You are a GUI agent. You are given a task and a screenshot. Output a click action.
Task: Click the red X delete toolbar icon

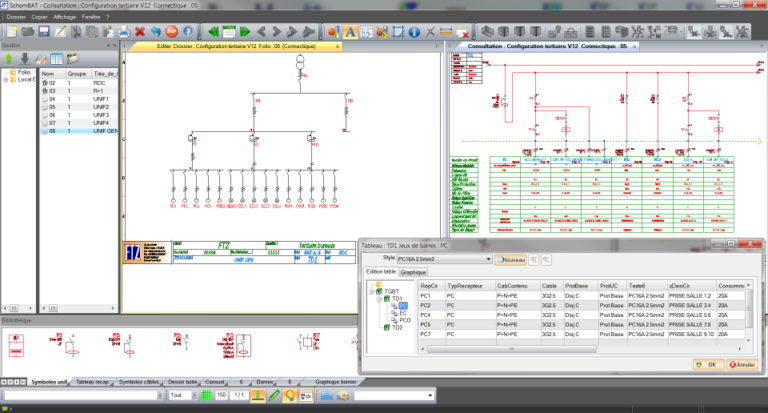[139, 32]
